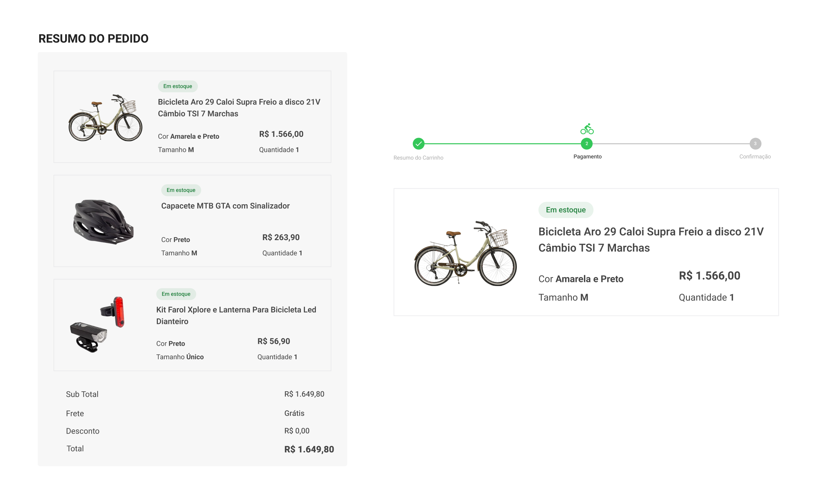Select step 3 Confirmação circle
The image size is (818, 504).
755,144
